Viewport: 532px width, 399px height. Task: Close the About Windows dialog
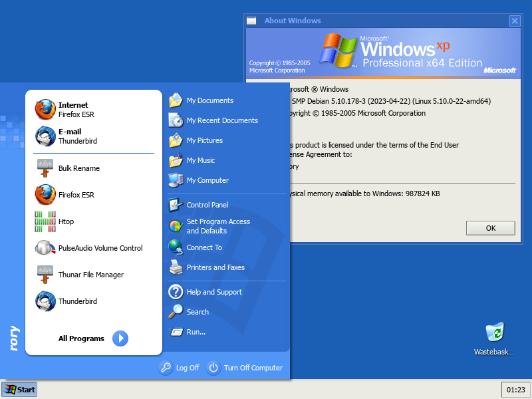click(x=515, y=21)
